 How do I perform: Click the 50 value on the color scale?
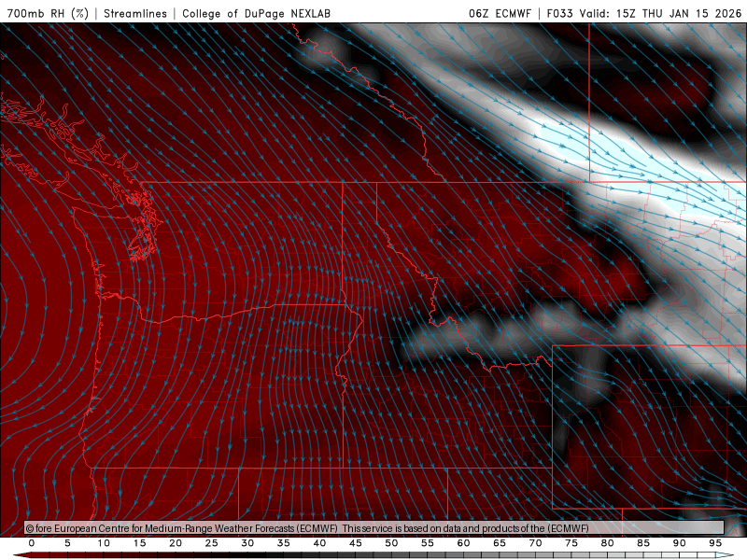coord(391,543)
